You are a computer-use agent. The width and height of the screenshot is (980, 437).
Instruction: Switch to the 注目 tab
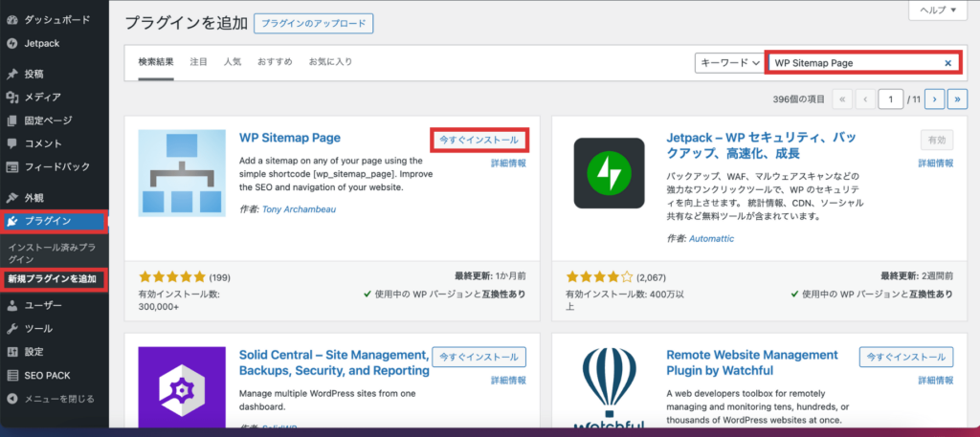point(199,62)
